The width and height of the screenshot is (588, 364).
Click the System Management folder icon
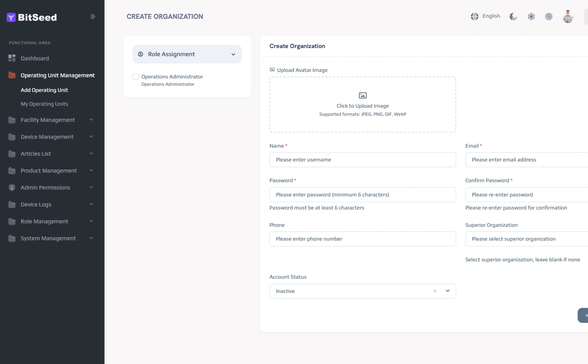click(12, 238)
